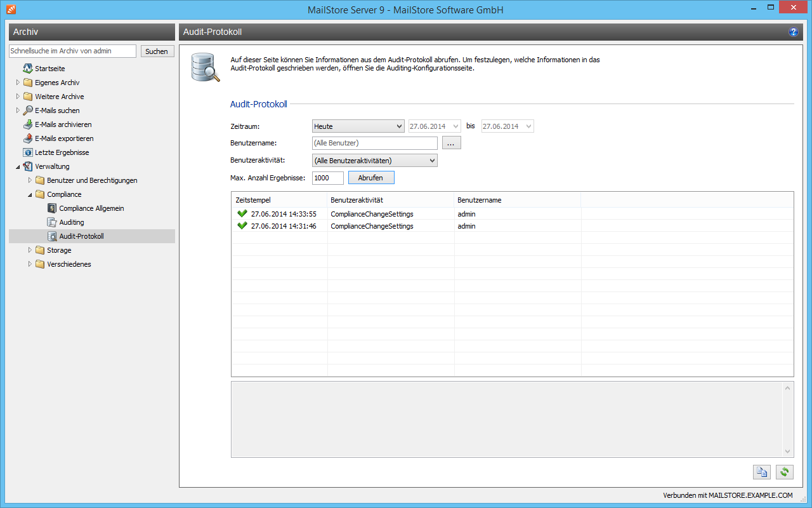This screenshot has width=812, height=508.
Task: Click the Auditing tree icon
Action: click(52, 222)
